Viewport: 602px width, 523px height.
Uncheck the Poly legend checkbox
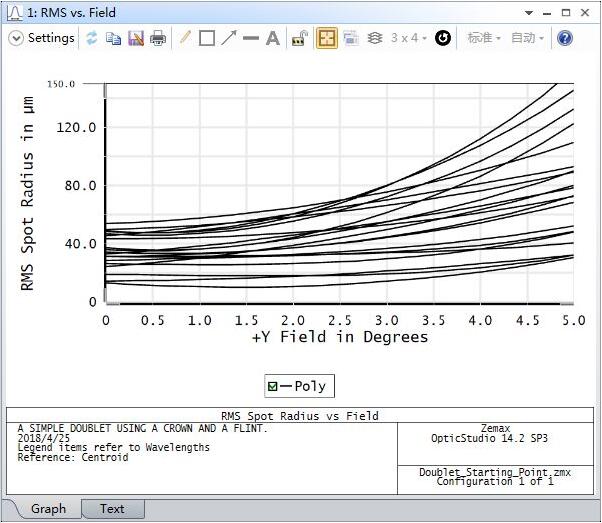click(272, 387)
